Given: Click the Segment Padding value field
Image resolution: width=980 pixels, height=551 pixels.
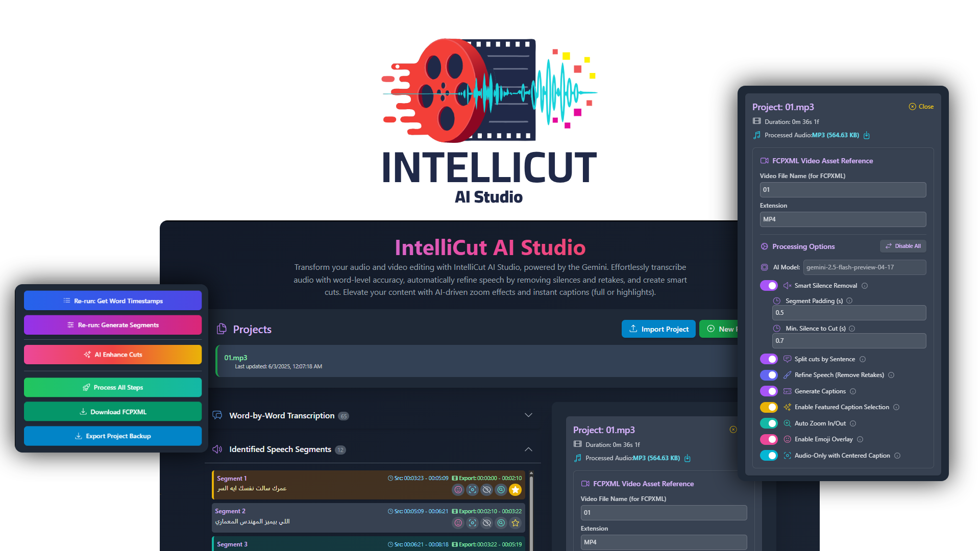Looking at the screenshot, I should coord(849,312).
